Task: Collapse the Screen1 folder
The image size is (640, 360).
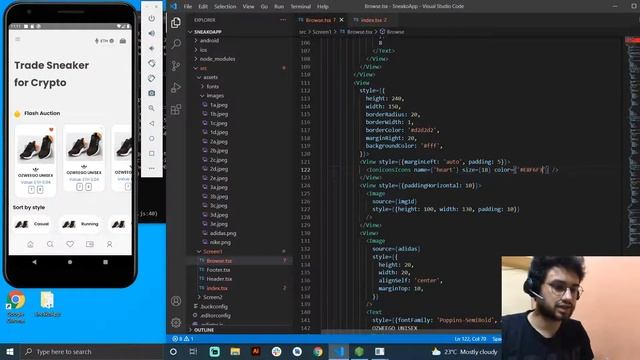Action: coord(213,251)
